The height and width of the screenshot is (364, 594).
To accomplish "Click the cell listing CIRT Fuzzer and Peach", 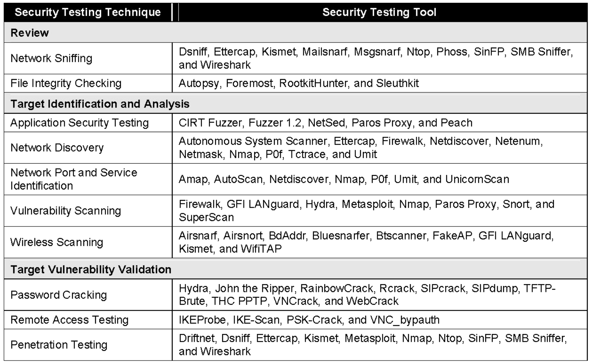I will (325, 123).
